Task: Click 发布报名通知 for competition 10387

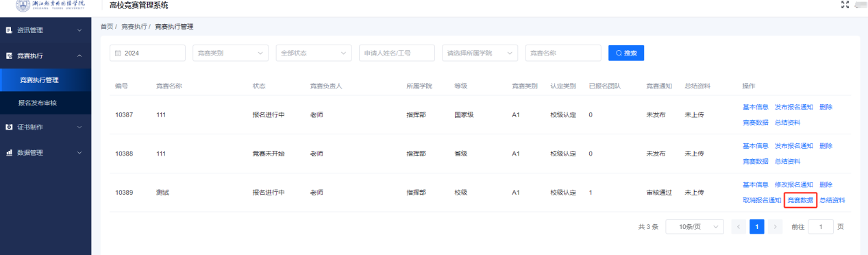Action: tap(793, 107)
